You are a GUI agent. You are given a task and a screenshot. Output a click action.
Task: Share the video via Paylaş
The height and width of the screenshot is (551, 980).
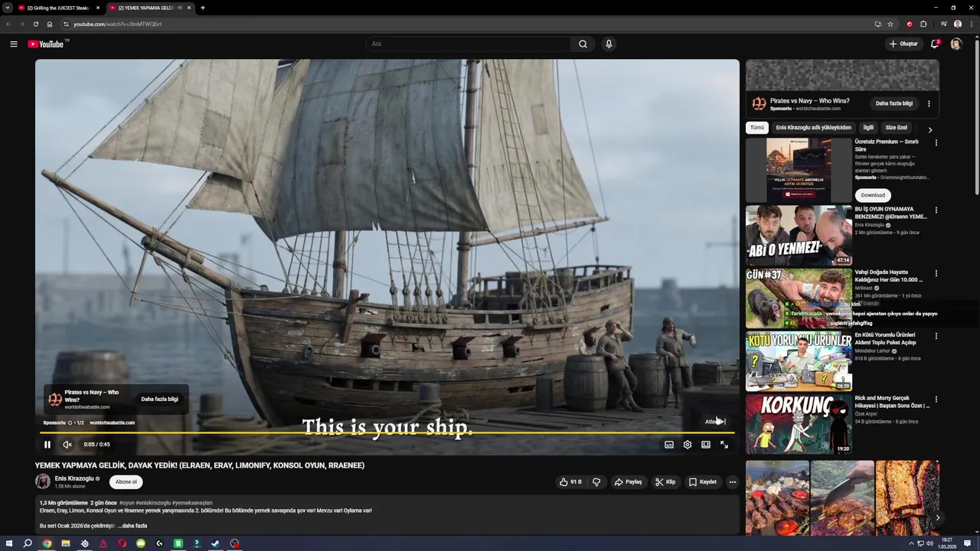628,482
